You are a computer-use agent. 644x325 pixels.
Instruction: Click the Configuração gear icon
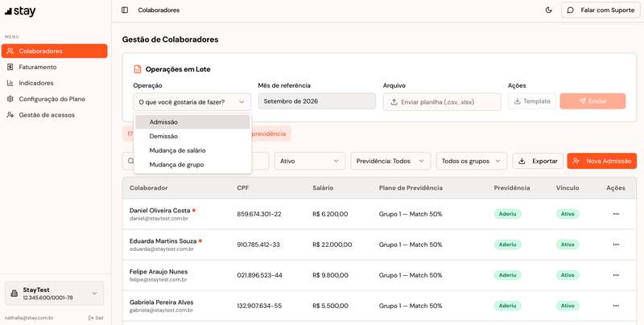[10, 99]
